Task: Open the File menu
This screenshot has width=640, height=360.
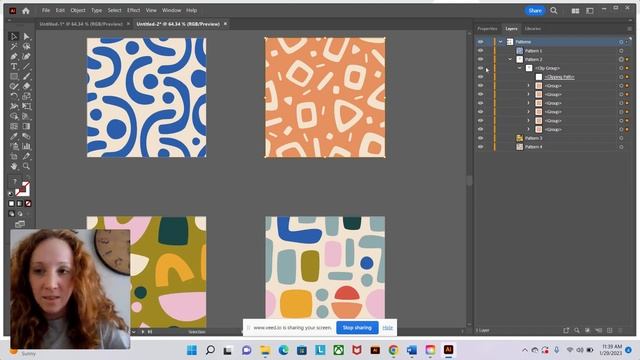Action: 46,11
